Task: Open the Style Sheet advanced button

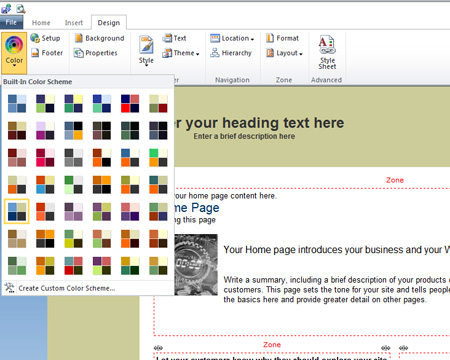Action: coord(327,52)
